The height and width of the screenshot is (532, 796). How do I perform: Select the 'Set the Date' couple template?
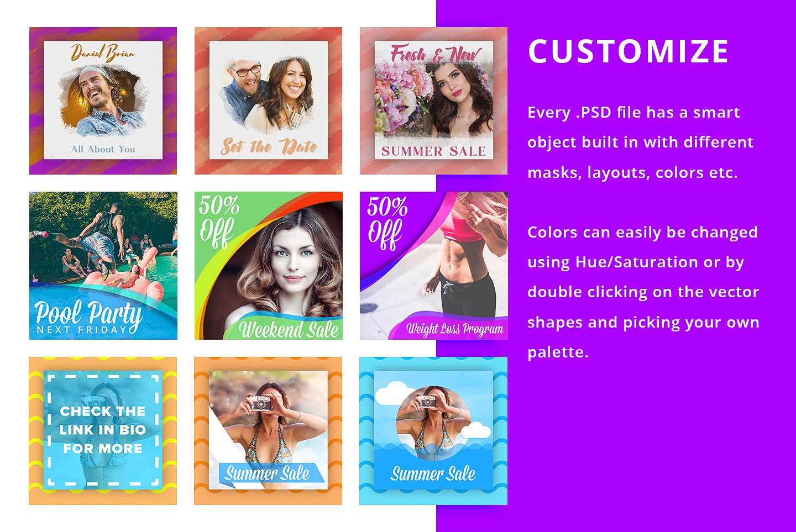[x=268, y=101]
